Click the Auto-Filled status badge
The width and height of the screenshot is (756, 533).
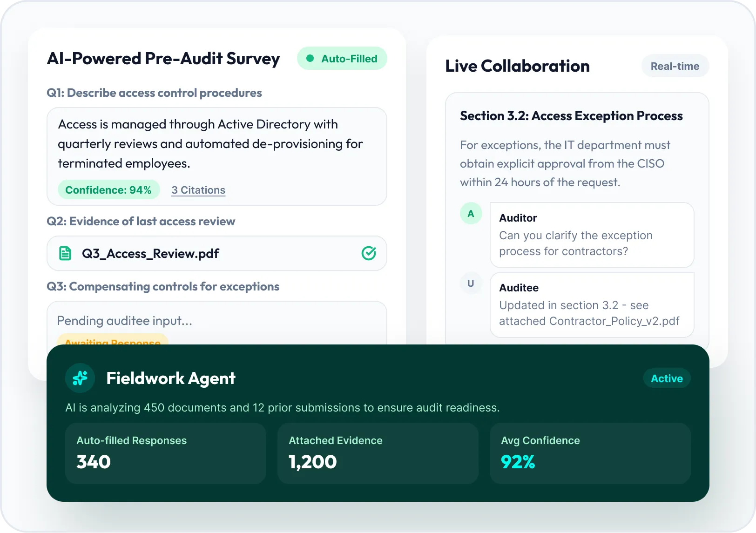342,59
